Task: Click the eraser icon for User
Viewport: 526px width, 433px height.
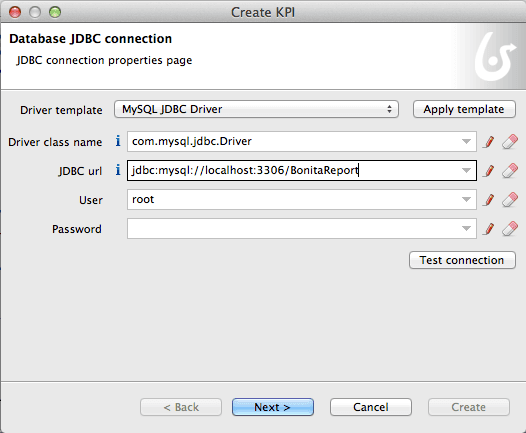Action: pos(510,200)
